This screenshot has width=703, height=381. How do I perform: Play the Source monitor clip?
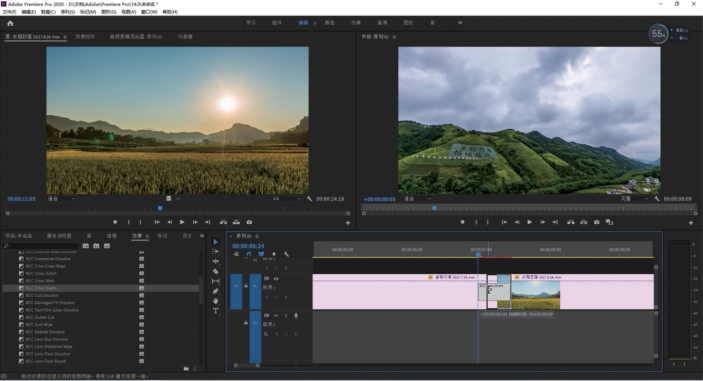(182, 222)
